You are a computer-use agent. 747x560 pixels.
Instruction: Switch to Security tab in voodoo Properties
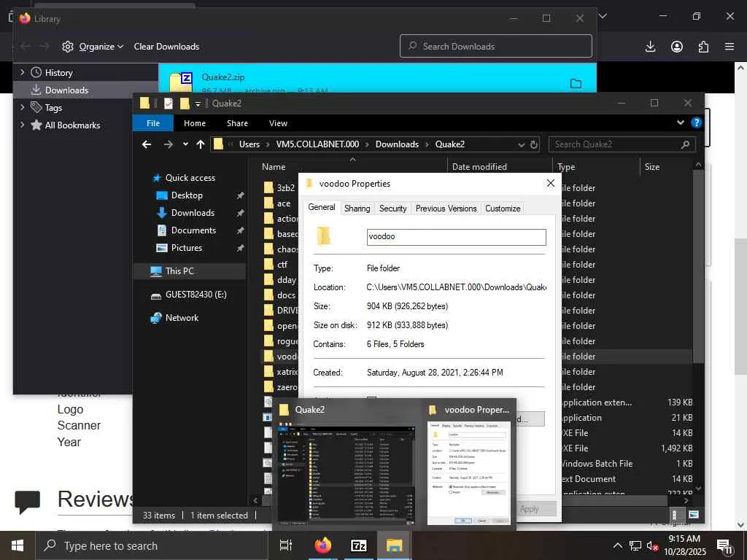[x=392, y=209]
